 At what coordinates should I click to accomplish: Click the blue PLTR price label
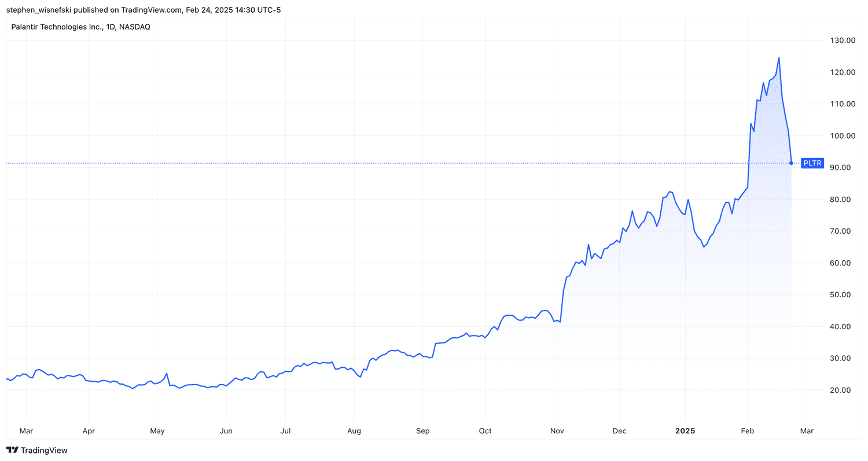[812, 163]
